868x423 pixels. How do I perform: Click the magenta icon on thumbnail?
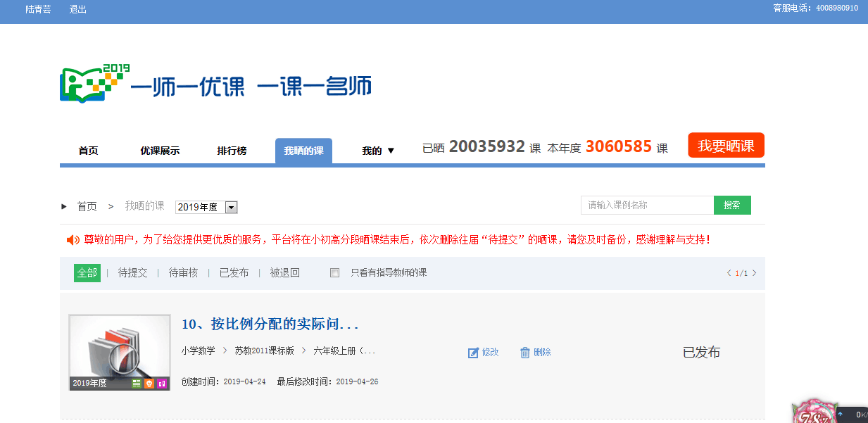(x=161, y=383)
